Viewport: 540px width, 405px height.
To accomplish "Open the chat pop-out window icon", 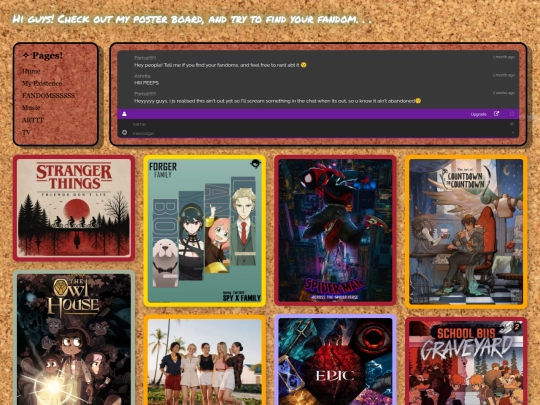I will click(x=496, y=114).
